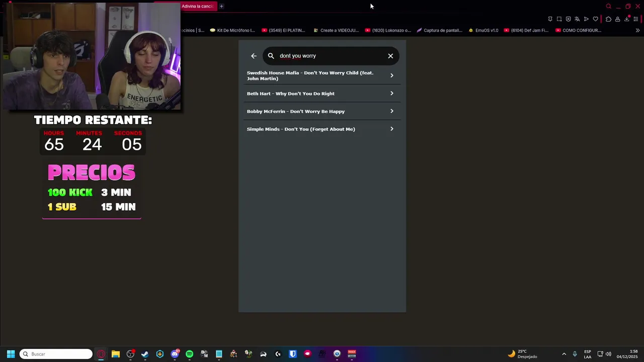Show hidden system tray icons
644x362 pixels.
564,354
